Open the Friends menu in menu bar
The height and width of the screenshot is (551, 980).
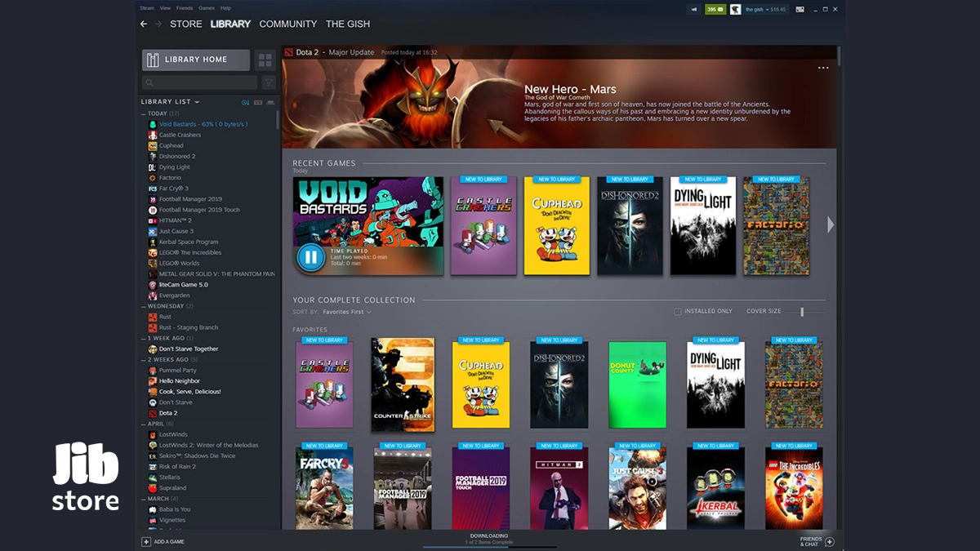[185, 7]
